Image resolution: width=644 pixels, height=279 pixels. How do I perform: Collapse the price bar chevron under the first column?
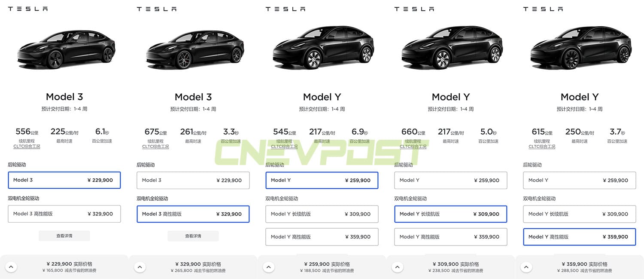11,267
